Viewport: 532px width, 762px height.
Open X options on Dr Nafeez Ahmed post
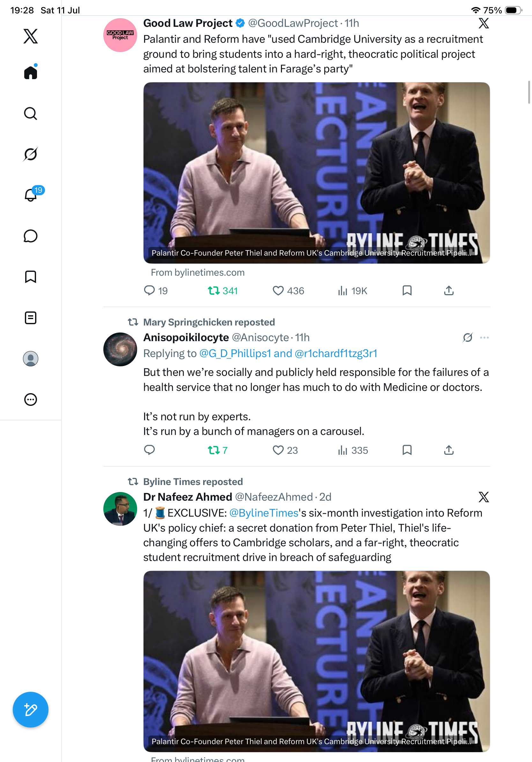(484, 497)
